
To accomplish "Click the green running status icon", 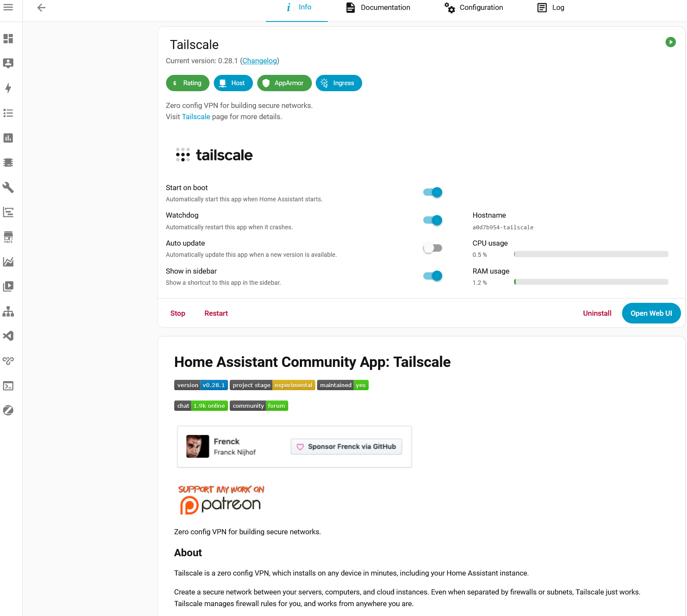I will (670, 42).
